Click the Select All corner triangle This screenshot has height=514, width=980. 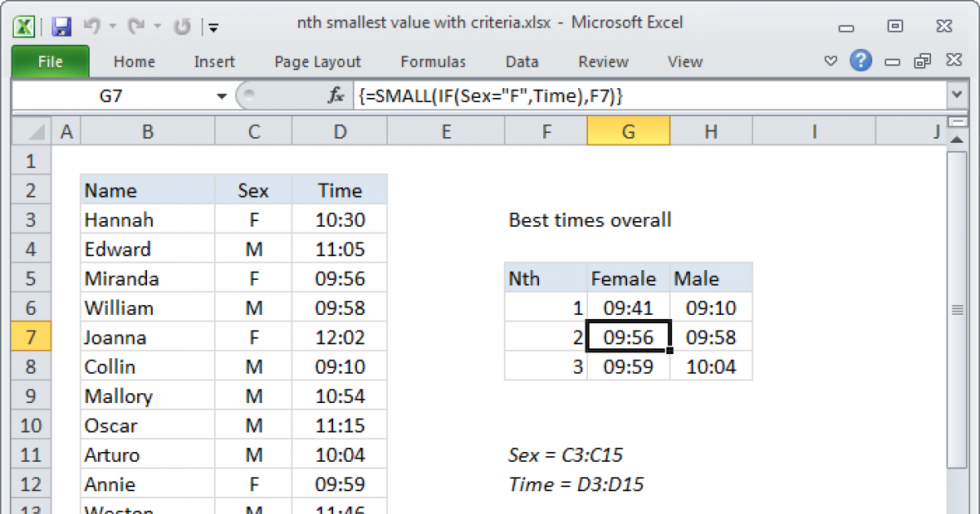[x=32, y=131]
